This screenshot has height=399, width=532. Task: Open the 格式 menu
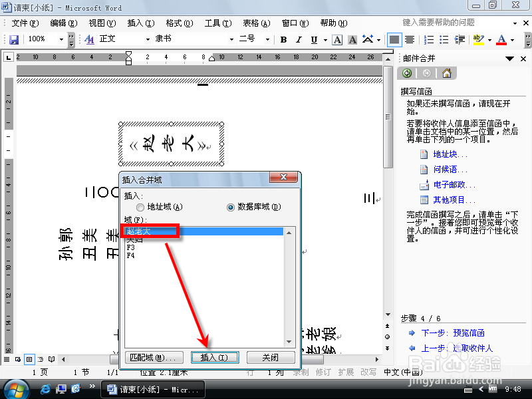(x=180, y=23)
